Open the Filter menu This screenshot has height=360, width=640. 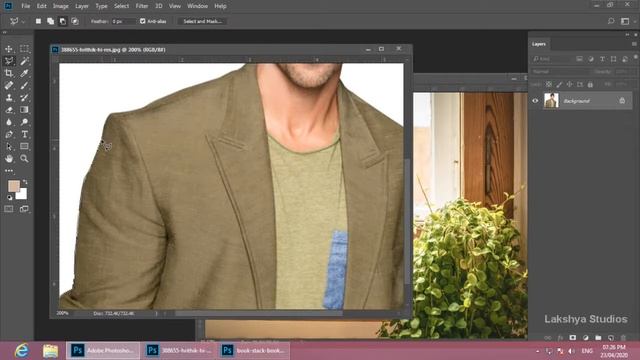click(x=142, y=6)
